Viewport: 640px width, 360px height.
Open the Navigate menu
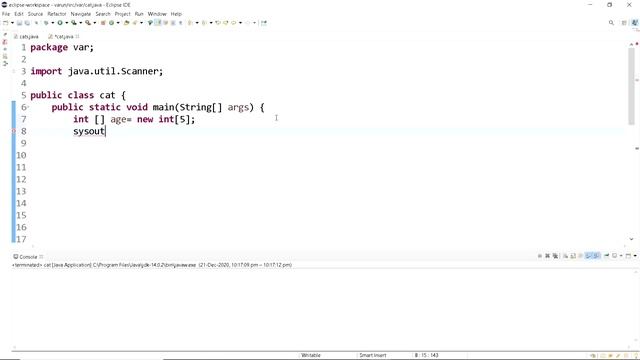pyautogui.click(x=81, y=14)
